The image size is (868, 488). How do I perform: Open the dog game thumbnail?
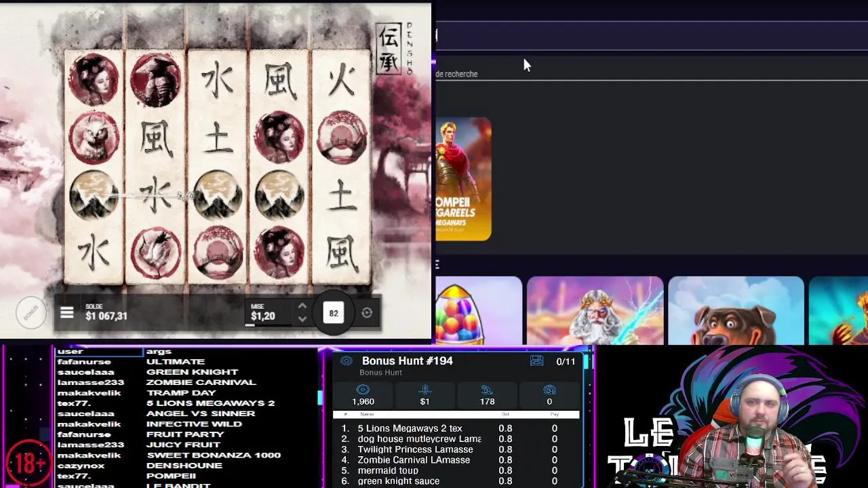[736, 310]
